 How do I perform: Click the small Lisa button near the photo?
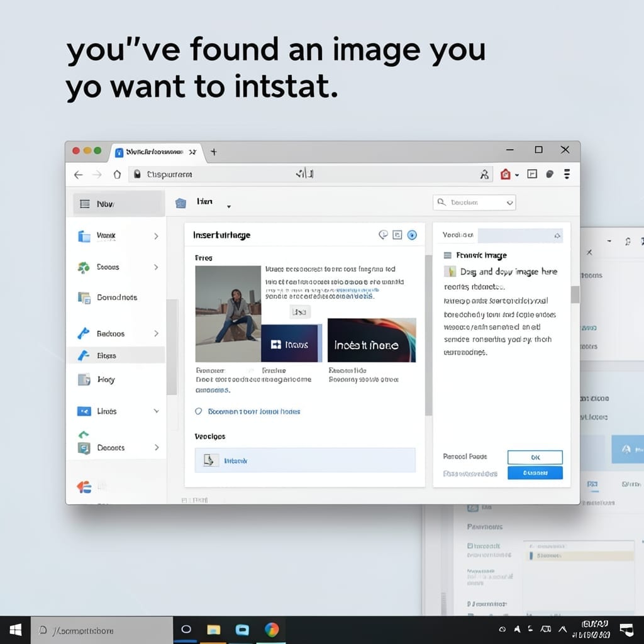point(300,312)
